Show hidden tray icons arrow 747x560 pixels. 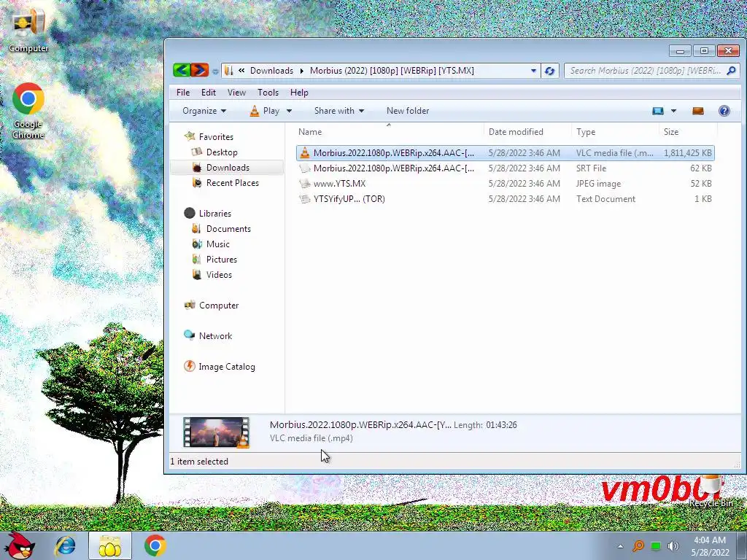[x=620, y=546]
